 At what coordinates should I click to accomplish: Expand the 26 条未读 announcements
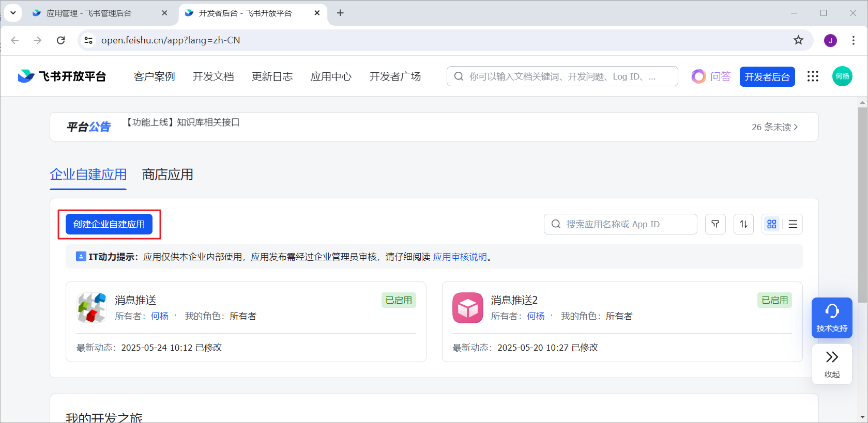(x=774, y=127)
